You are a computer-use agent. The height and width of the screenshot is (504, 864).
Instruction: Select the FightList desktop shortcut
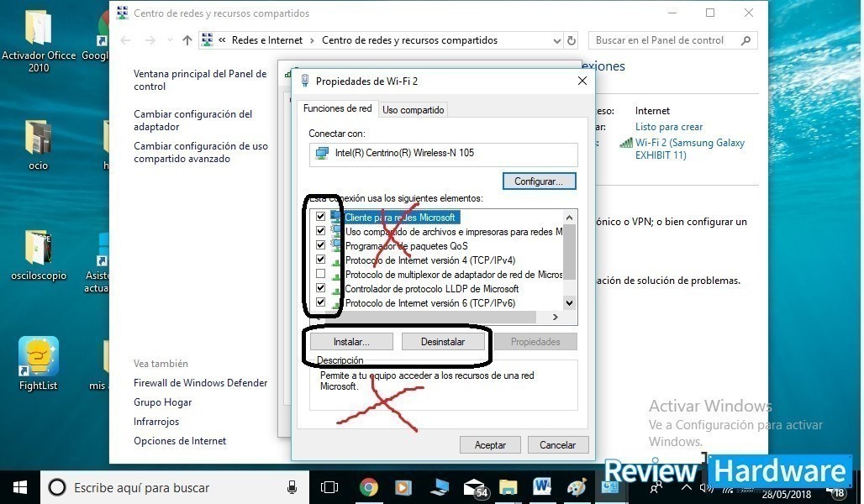(x=39, y=364)
